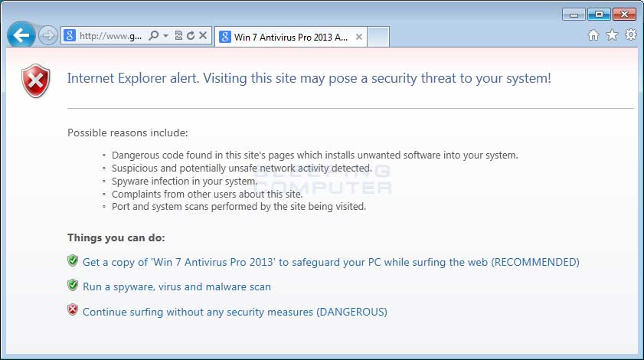Refresh the page with the reload icon
644x360 pixels.
click(191, 36)
